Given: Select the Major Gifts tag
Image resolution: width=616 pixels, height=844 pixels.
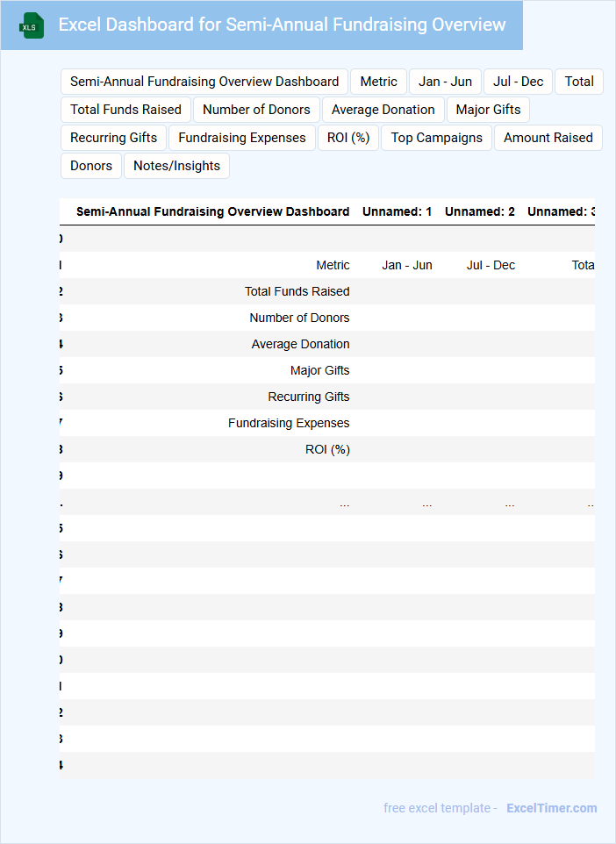Looking at the screenshot, I should [x=488, y=110].
